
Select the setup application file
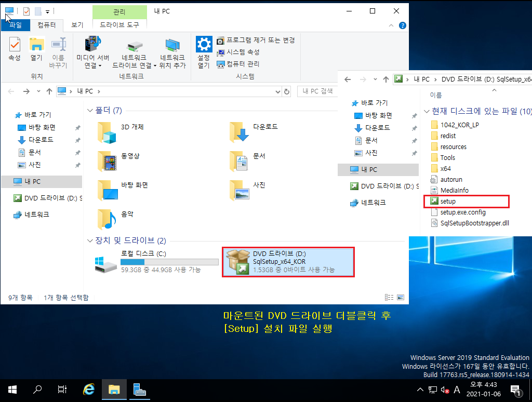(467, 201)
